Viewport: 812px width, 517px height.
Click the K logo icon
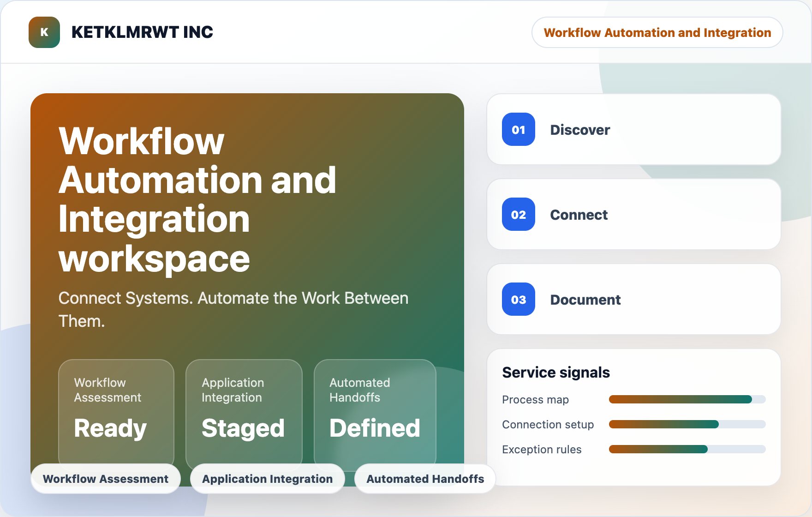pyautogui.click(x=44, y=32)
